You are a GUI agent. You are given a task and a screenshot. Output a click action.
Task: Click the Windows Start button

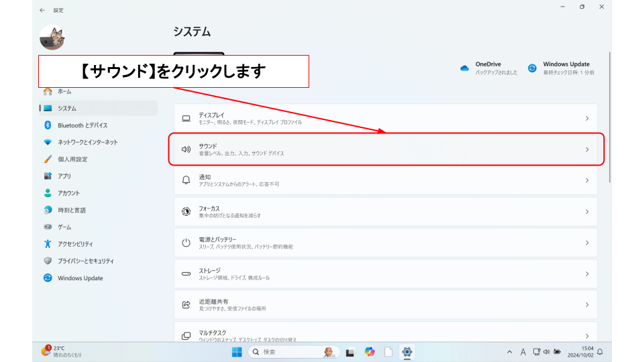[237, 352]
